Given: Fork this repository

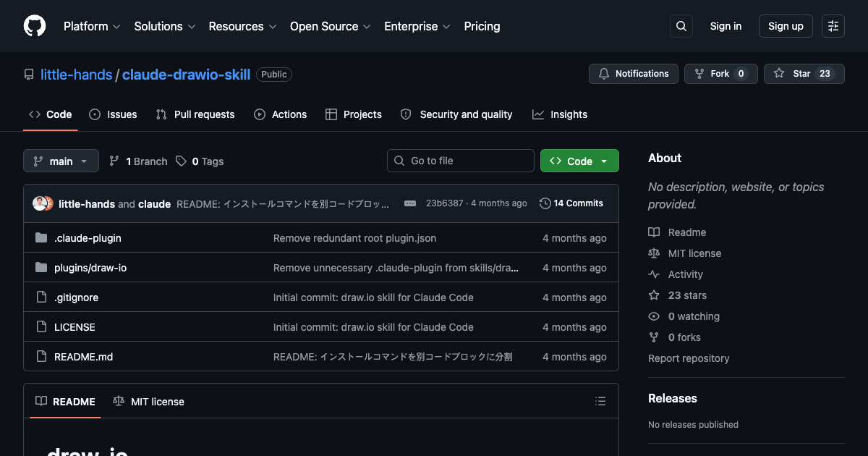Looking at the screenshot, I should click(721, 74).
